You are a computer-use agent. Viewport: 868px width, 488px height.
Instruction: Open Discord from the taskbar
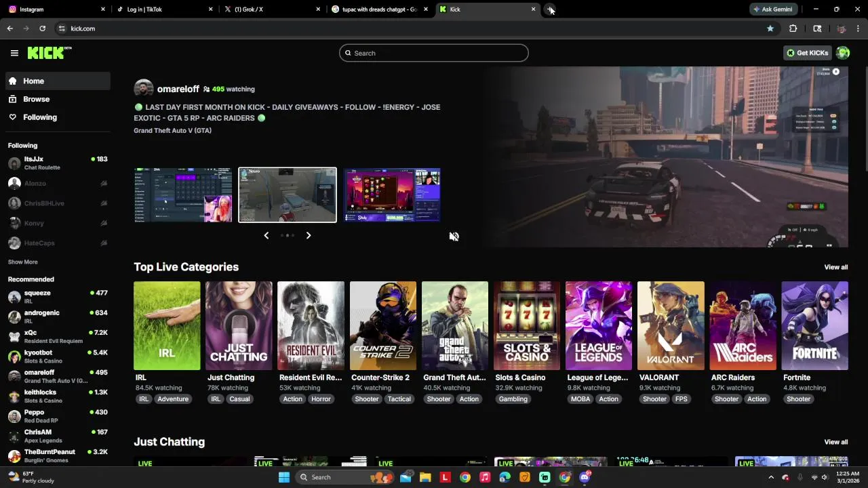click(585, 477)
